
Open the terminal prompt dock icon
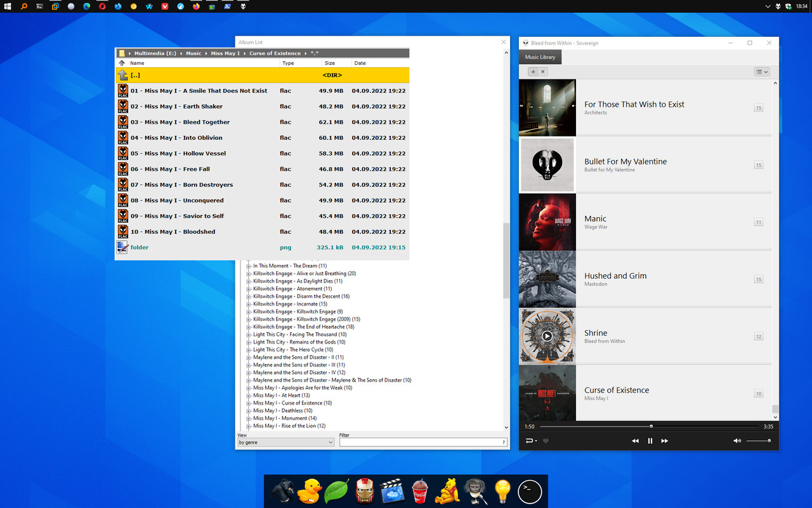[x=530, y=491]
